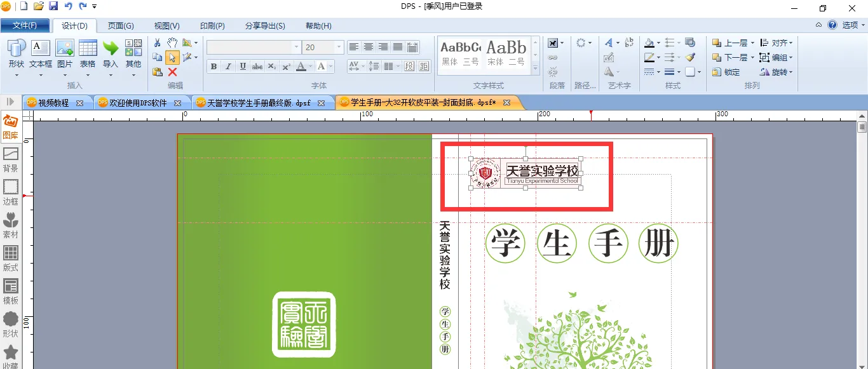Screen dimensions: 868x369
Task: Redo action in quick access bar
Action: (83, 6)
